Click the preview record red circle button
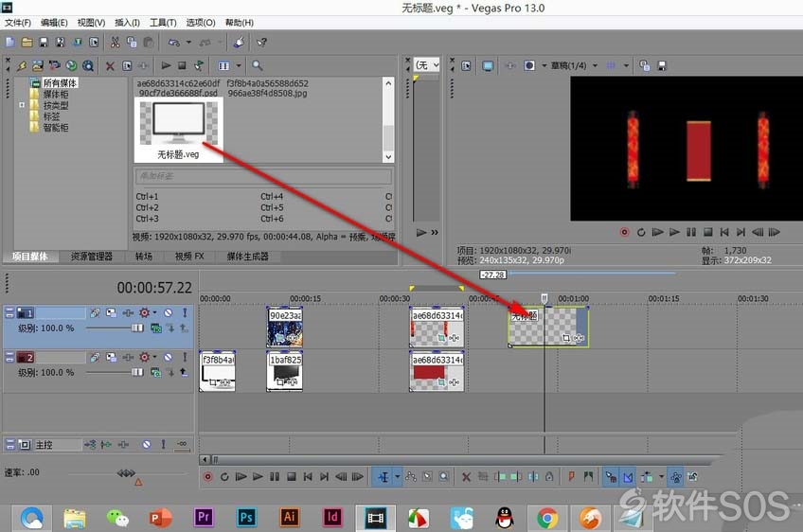The image size is (803, 532). click(624, 233)
